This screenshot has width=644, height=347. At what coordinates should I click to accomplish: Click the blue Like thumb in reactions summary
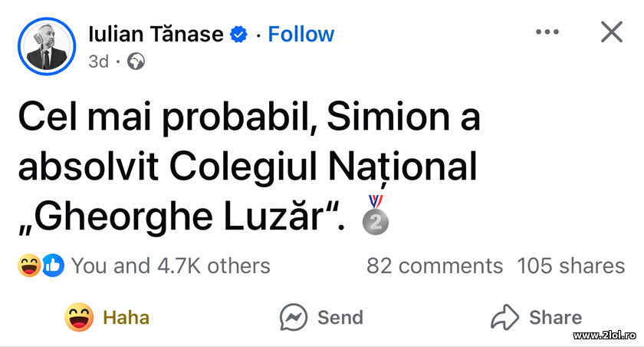(51, 266)
